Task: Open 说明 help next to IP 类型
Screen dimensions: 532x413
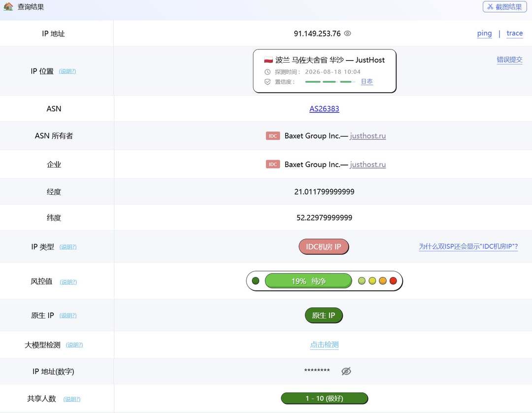Action: click(x=68, y=247)
